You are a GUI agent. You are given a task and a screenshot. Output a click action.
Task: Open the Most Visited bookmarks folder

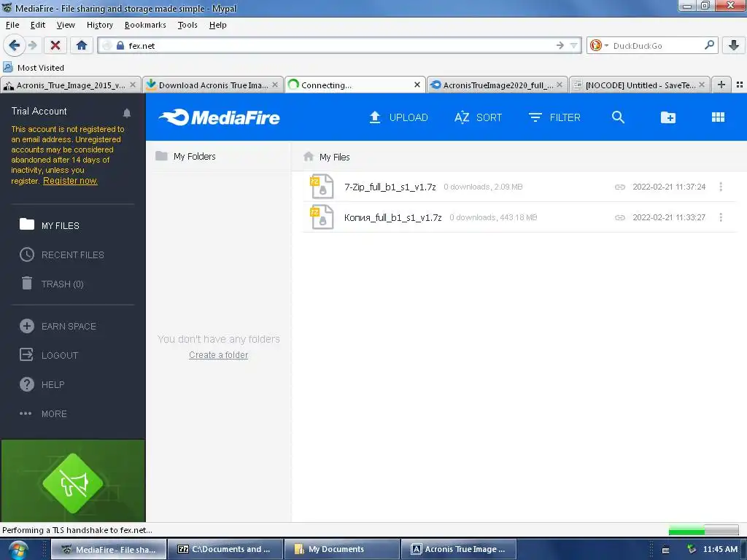(34, 68)
